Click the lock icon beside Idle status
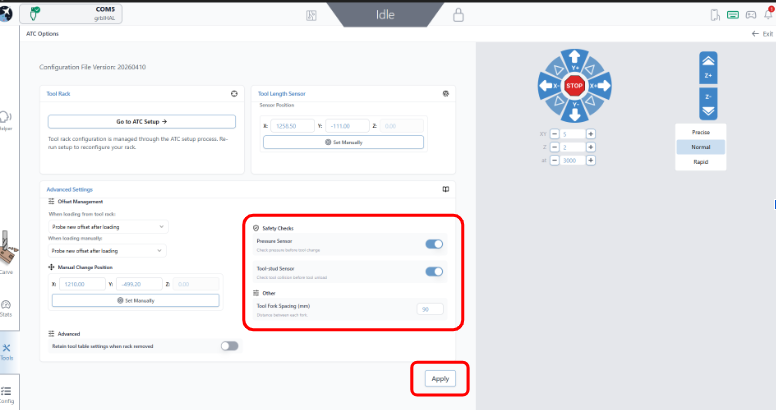Image resolution: width=776 pixels, height=410 pixels. [x=458, y=15]
